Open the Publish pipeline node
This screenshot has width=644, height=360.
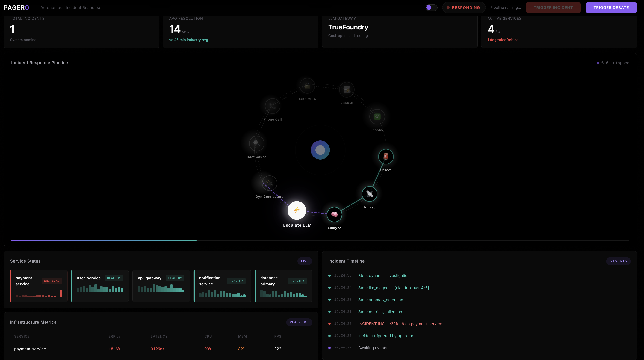(347, 90)
